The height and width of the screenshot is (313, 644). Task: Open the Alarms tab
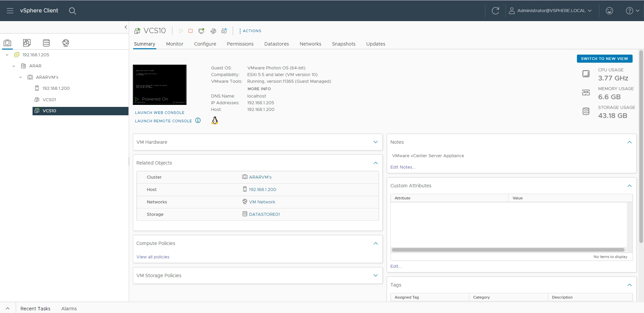pos(69,309)
